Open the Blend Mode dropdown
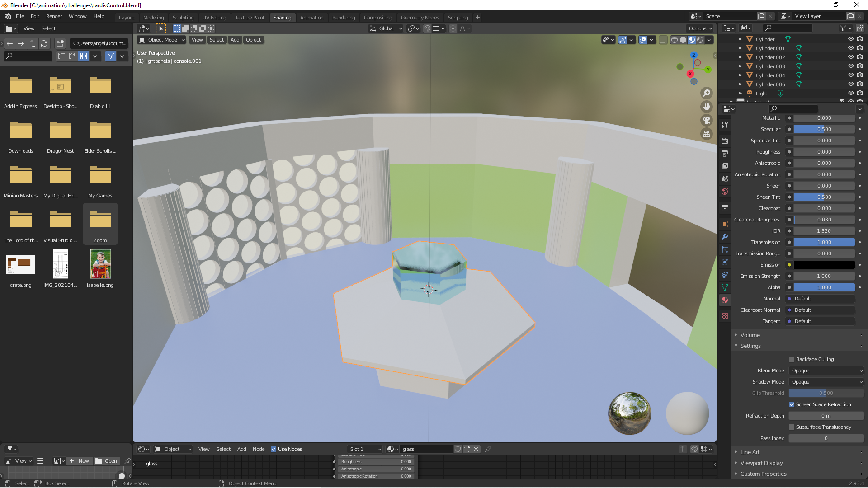868x488 pixels. [x=826, y=371]
